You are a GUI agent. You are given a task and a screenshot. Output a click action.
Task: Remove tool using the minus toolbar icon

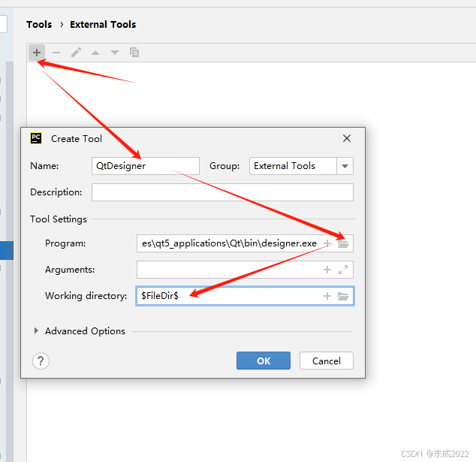56,53
